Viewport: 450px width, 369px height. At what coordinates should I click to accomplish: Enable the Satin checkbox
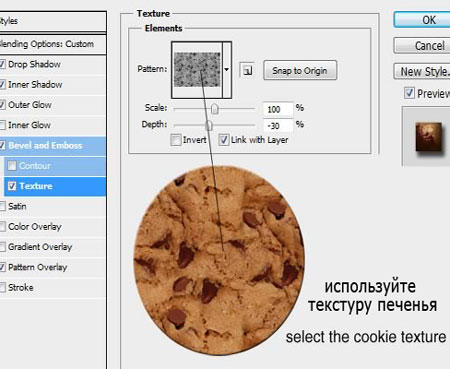(x=2, y=206)
